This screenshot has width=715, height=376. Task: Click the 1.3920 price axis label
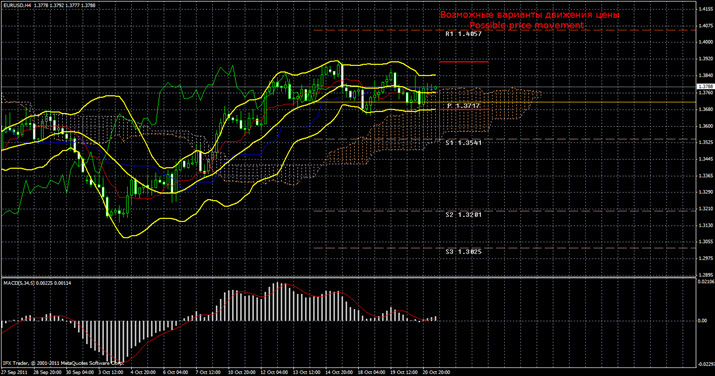tap(705, 59)
